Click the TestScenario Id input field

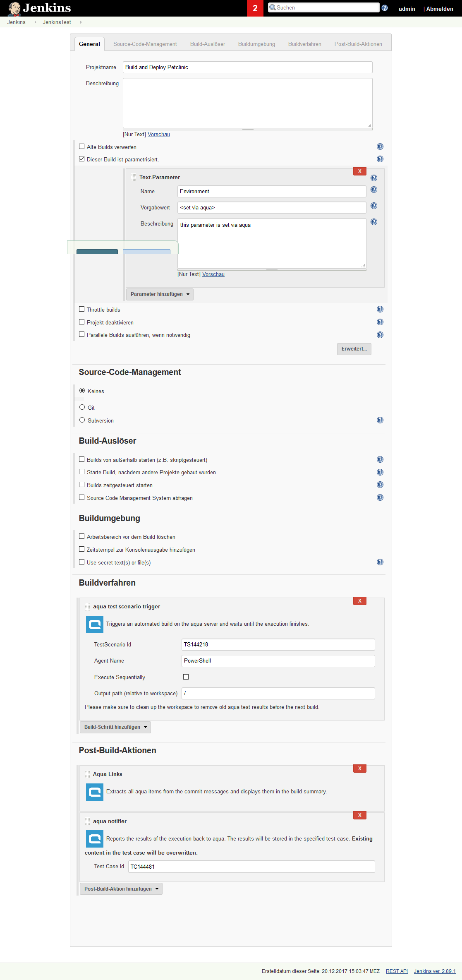click(x=278, y=645)
